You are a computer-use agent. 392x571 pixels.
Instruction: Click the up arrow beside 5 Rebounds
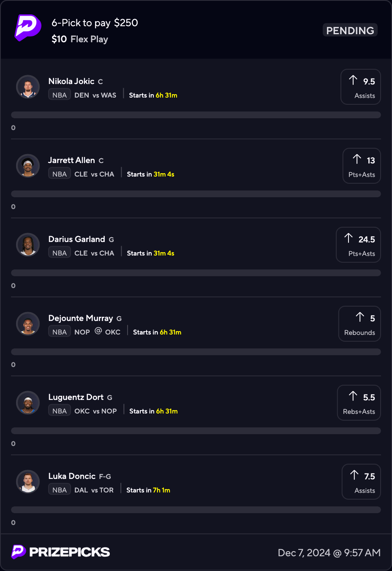pyautogui.click(x=360, y=317)
